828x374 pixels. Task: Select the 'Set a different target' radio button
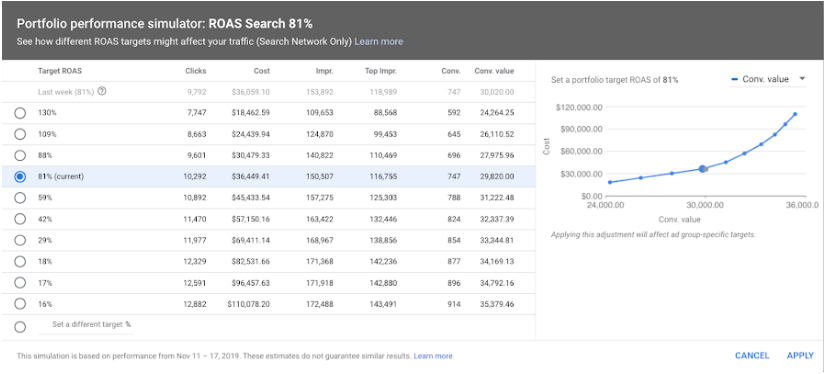[20, 327]
